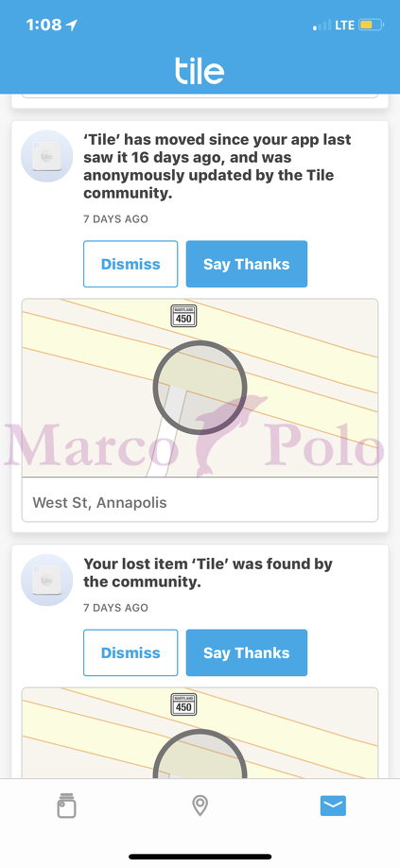The width and height of the screenshot is (400, 868).
Task: Open the West St, Annapolis address label
Action: tap(99, 503)
